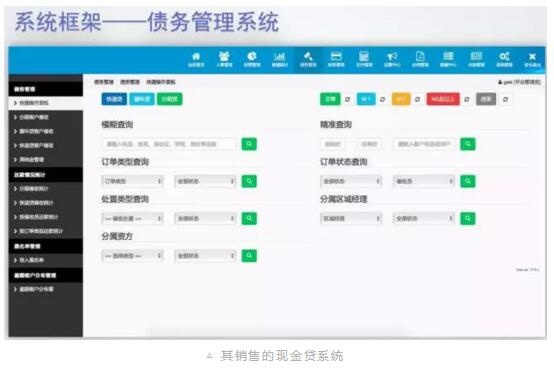Open the status dropdown under 订单类型查询
This screenshot has width=554, height=369.
click(x=205, y=181)
